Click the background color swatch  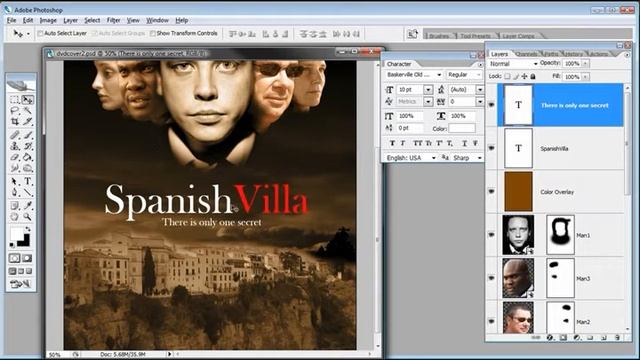click(25, 242)
